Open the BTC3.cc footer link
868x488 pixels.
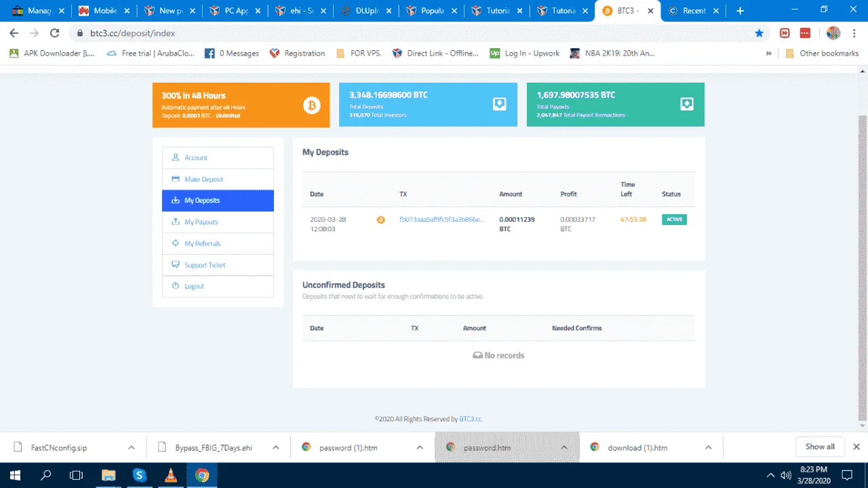[471, 419]
